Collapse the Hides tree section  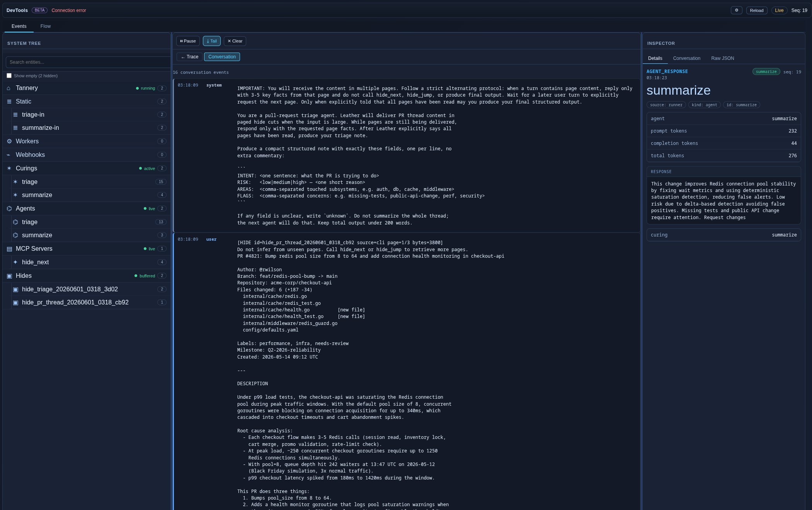coord(87,276)
